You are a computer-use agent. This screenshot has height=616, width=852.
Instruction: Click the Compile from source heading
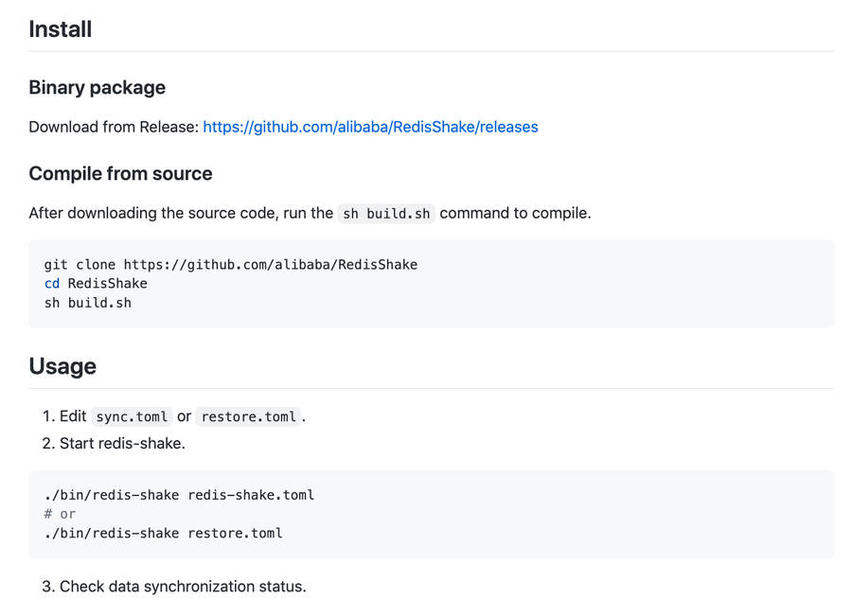120,173
